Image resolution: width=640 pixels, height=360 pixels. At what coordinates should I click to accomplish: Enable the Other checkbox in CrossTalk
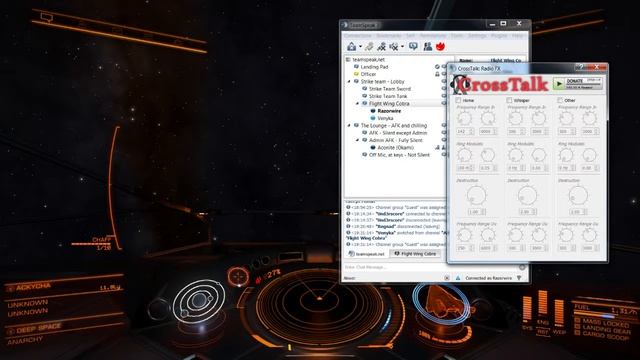(560, 100)
